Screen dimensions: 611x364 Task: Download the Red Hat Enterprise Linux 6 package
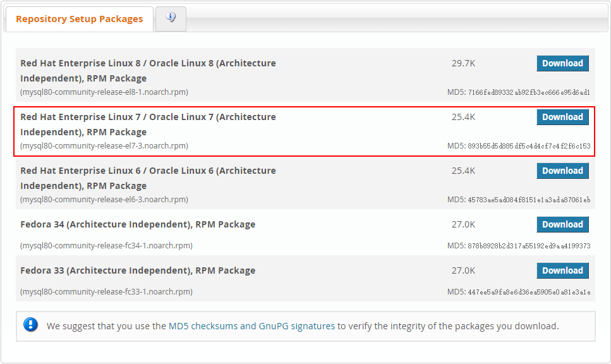562,171
